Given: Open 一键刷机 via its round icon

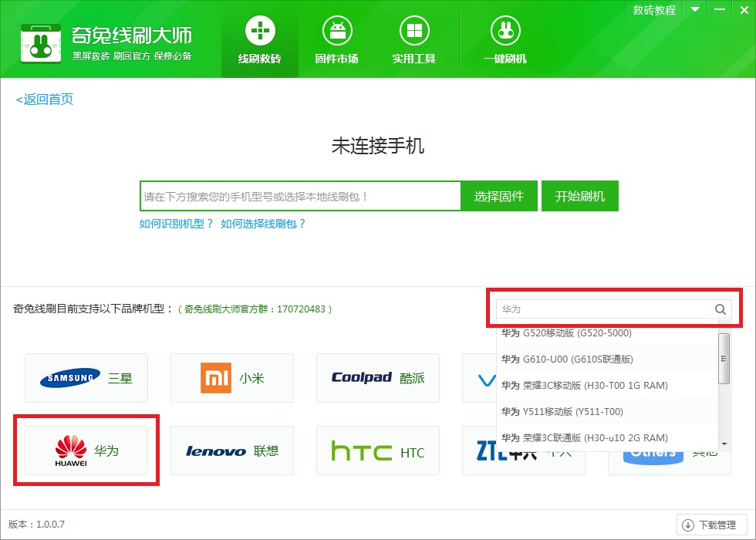Looking at the screenshot, I should pyautogui.click(x=505, y=32).
